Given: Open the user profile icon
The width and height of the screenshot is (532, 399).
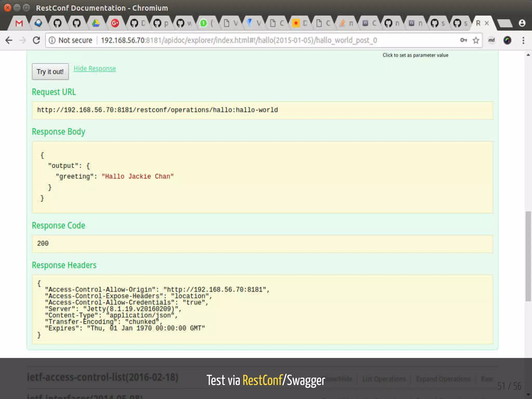Looking at the screenshot, I should pos(522,23).
